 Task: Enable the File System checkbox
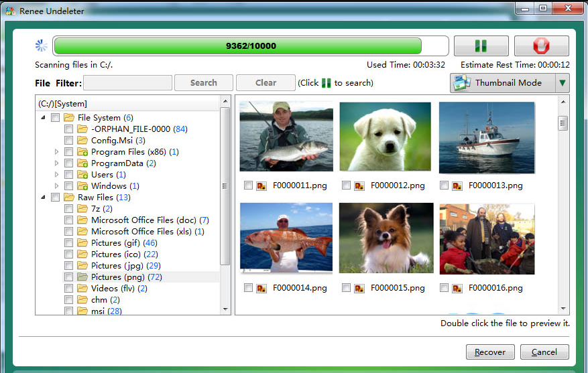coord(55,118)
